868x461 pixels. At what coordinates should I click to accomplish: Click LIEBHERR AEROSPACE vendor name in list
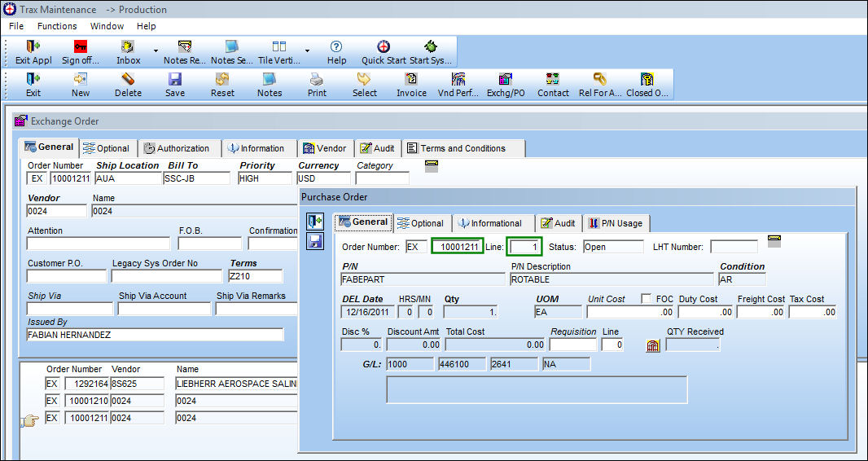coord(237,384)
